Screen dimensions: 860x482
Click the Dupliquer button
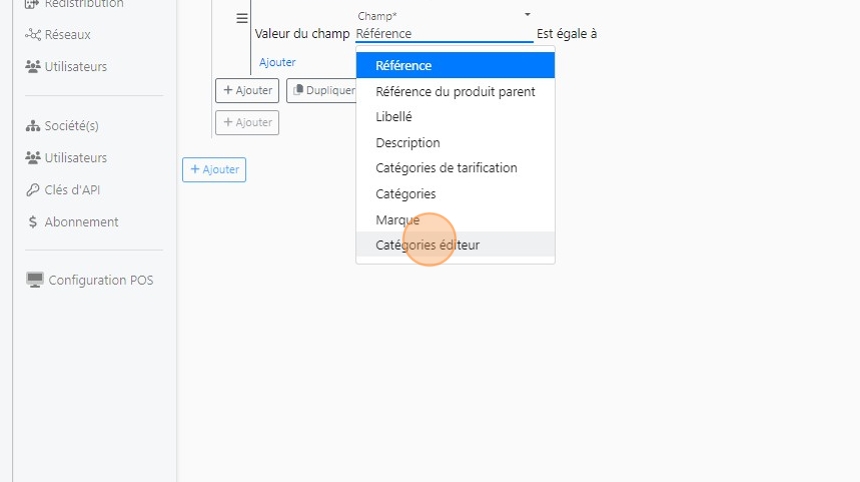(x=322, y=90)
